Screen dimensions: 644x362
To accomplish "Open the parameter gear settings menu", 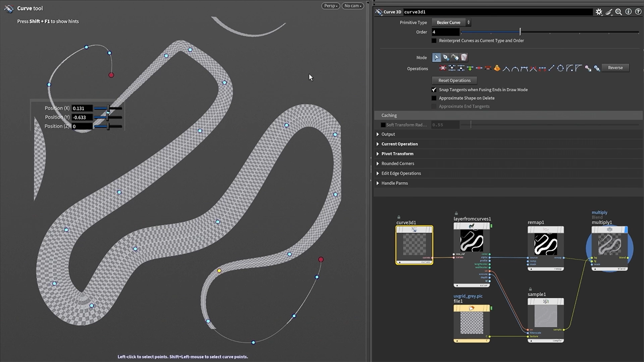I will (x=599, y=12).
